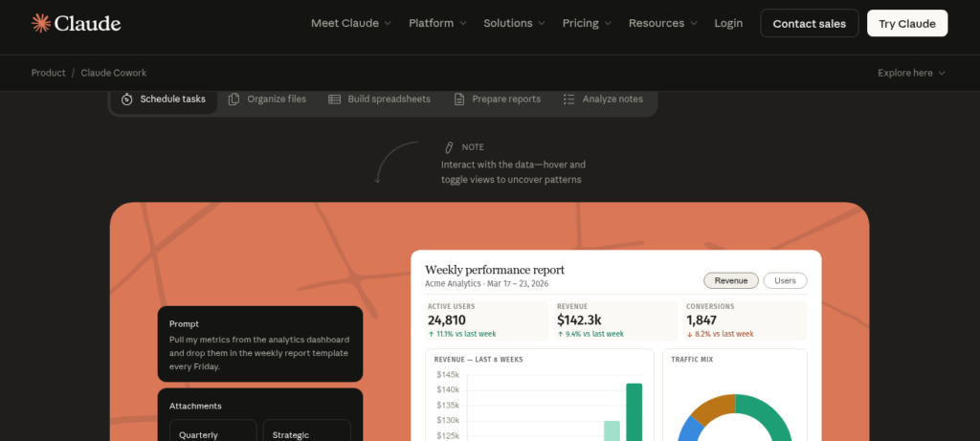Open the Quarterly attachment card
The width and height of the screenshot is (980, 441).
click(x=213, y=430)
